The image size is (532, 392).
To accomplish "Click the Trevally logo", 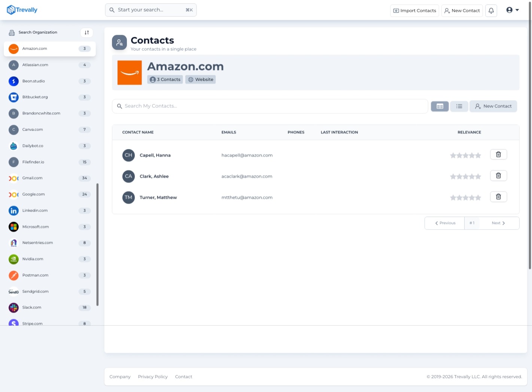I will coord(22,10).
